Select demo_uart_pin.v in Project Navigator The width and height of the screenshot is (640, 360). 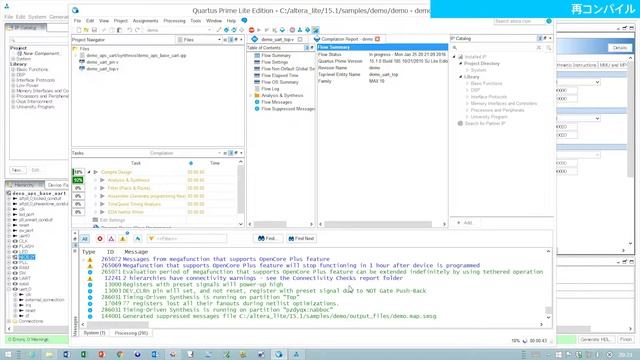point(102,62)
